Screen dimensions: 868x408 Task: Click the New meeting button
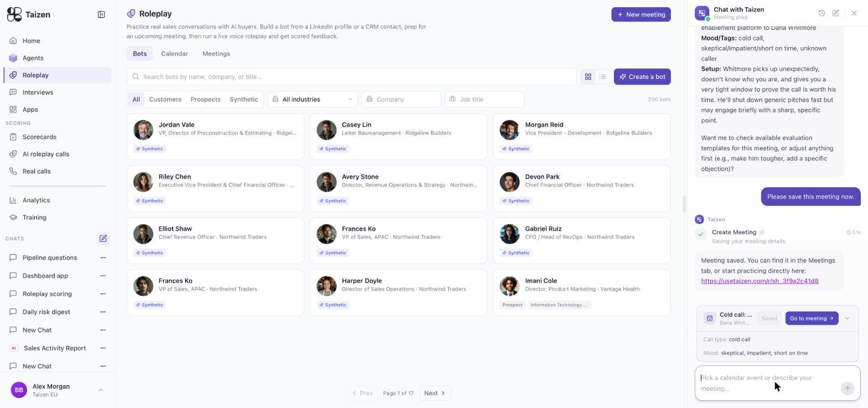click(641, 14)
